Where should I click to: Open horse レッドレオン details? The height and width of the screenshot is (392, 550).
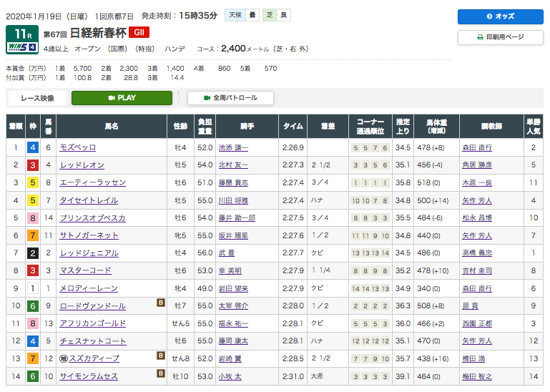point(82,165)
